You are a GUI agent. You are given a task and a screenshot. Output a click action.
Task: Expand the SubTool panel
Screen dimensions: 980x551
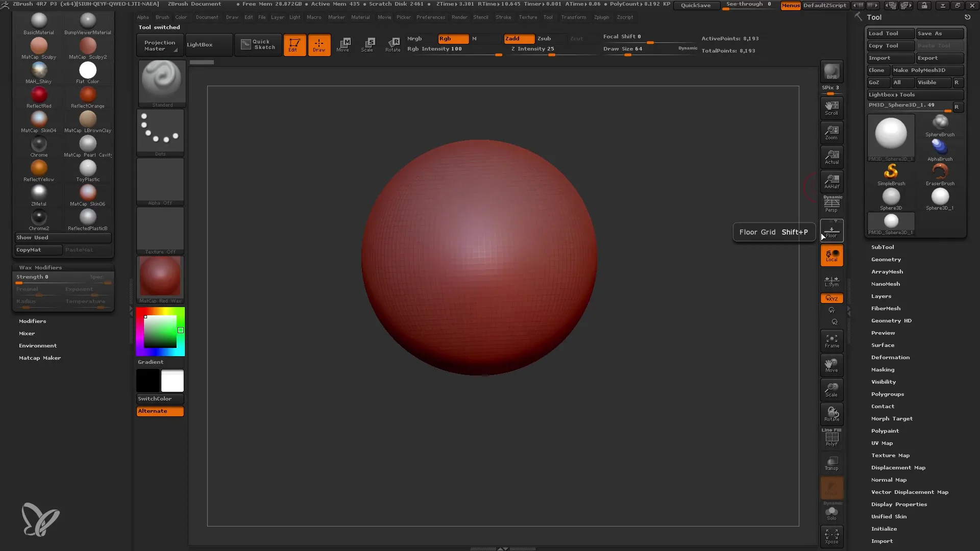(881, 247)
